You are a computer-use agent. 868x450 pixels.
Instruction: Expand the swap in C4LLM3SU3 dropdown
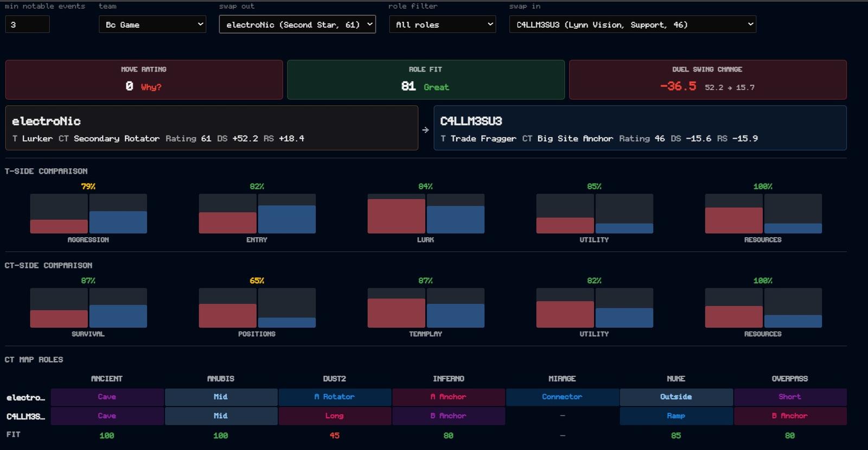(633, 24)
